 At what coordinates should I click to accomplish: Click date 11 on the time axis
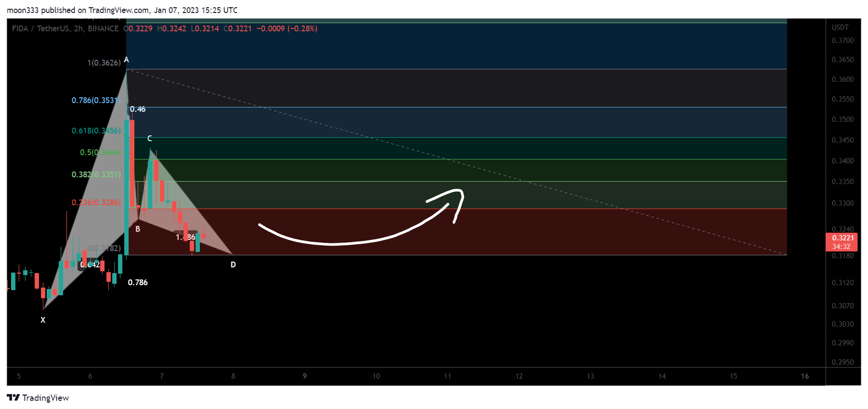coord(447,376)
